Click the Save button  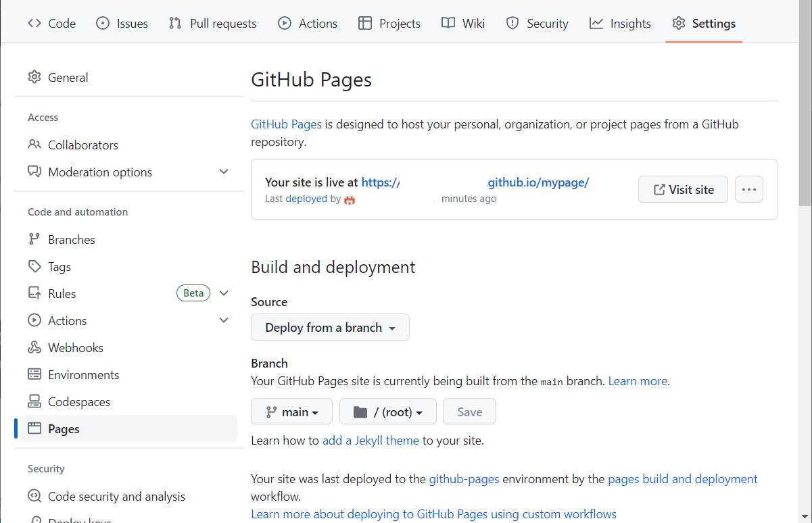[x=470, y=412]
